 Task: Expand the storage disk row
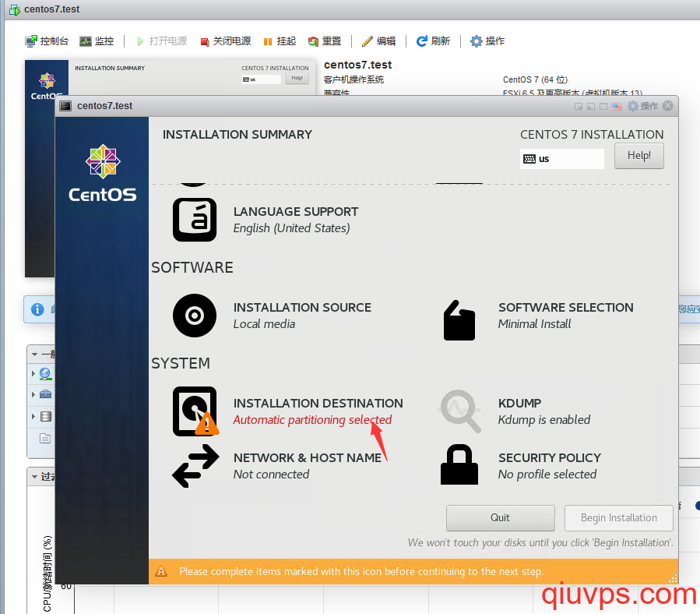click(33, 417)
